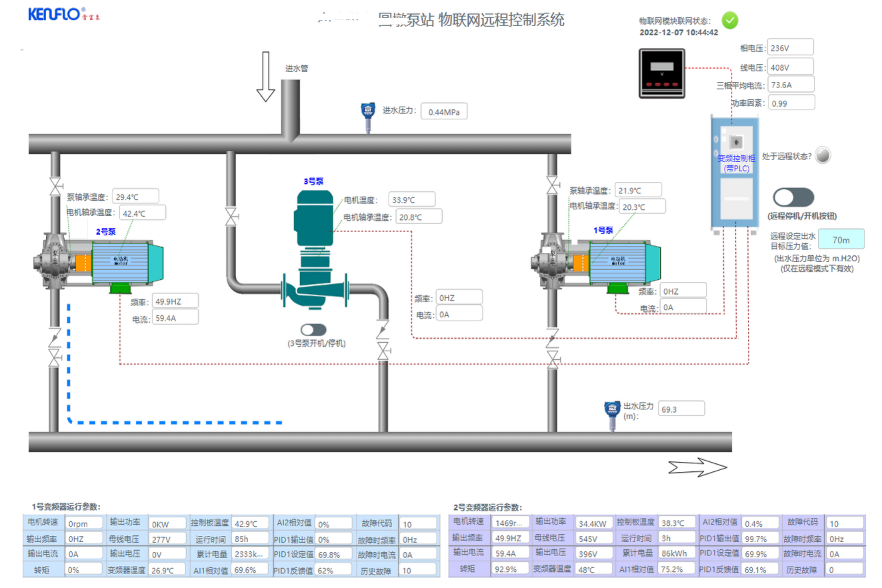The width and height of the screenshot is (882, 588).
Task: Click the green IoT network status checkmark
Action: [x=731, y=20]
